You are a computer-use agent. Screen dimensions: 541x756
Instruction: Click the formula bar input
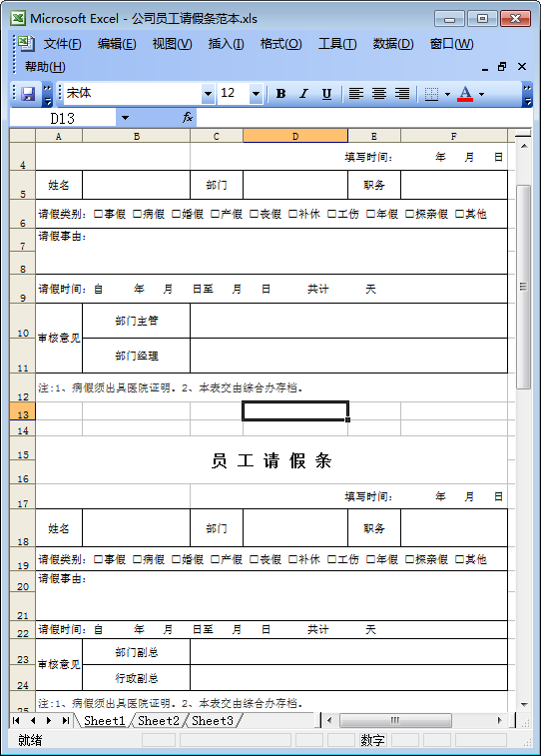click(x=363, y=118)
